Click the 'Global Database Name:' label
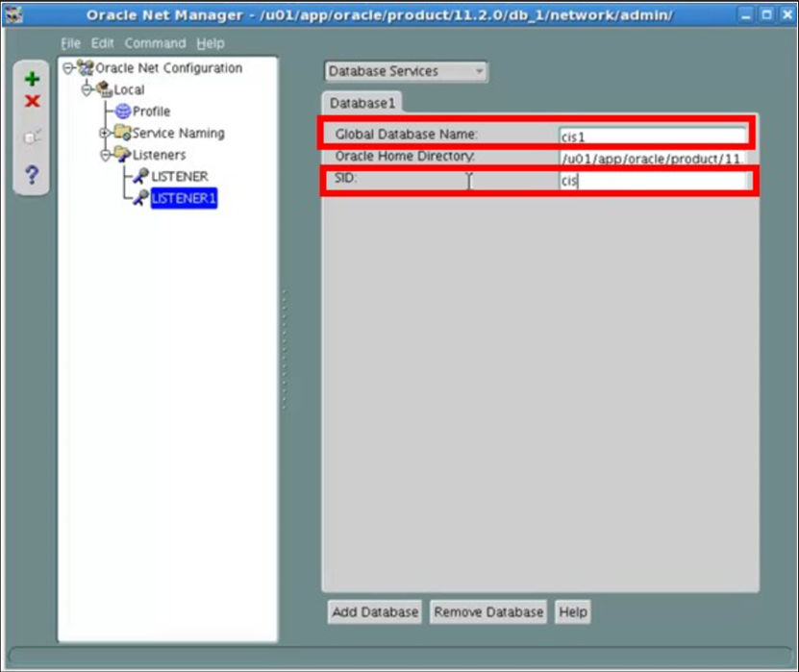Viewport: 799px width, 672px height. click(406, 134)
